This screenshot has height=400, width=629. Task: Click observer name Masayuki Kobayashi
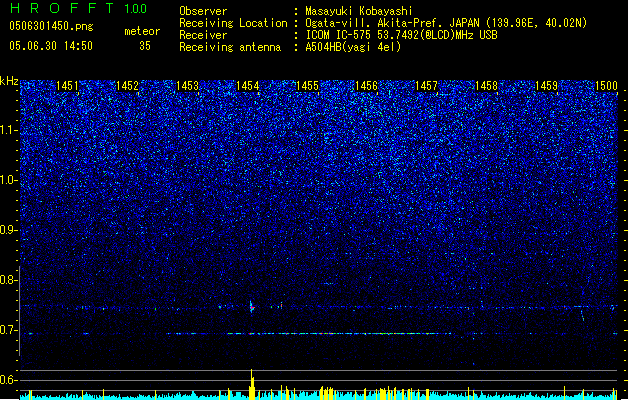359,11
